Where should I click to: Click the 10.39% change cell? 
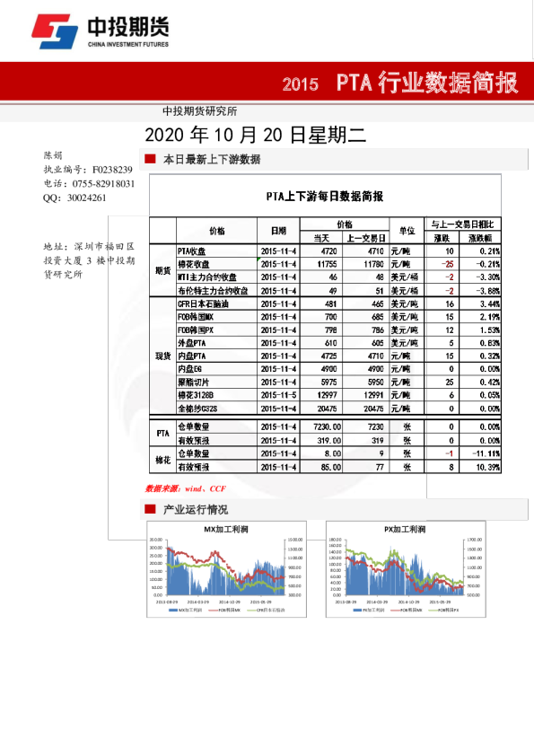(487, 467)
